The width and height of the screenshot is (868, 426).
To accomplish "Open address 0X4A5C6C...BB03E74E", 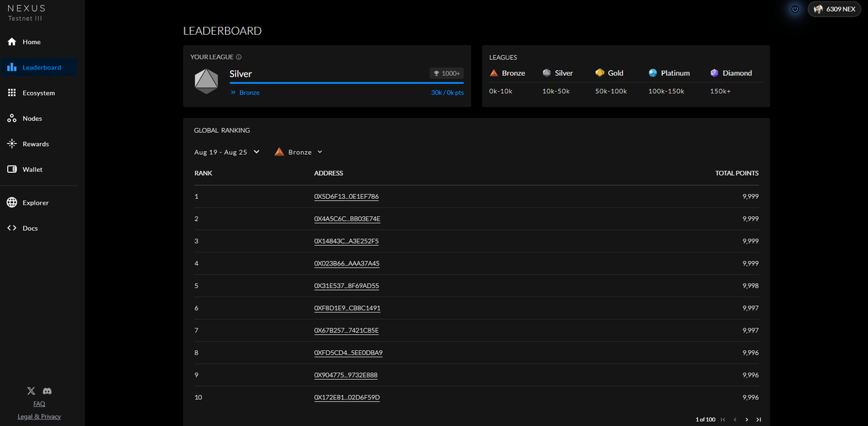I will click(x=347, y=218).
